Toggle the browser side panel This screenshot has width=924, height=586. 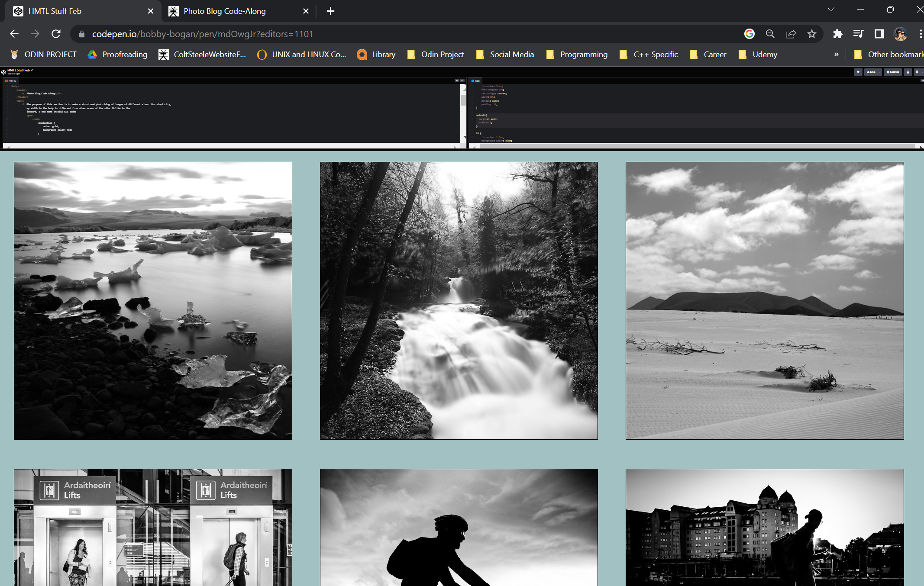point(879,34)
